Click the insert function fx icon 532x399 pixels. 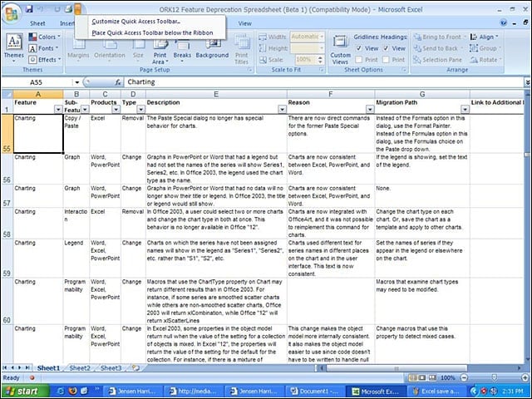tap(118, 82)
